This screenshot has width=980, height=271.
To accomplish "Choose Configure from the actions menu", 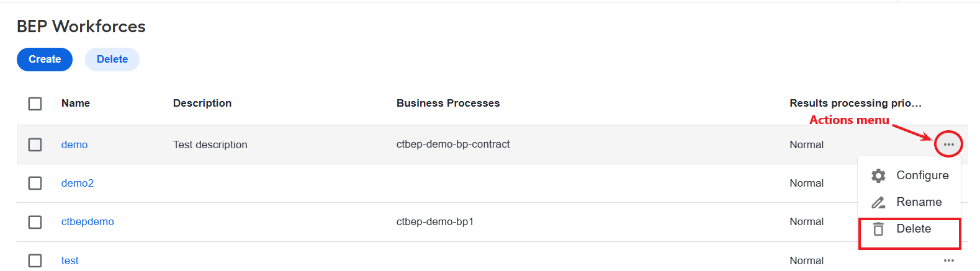I will click(x=909, y=175).
